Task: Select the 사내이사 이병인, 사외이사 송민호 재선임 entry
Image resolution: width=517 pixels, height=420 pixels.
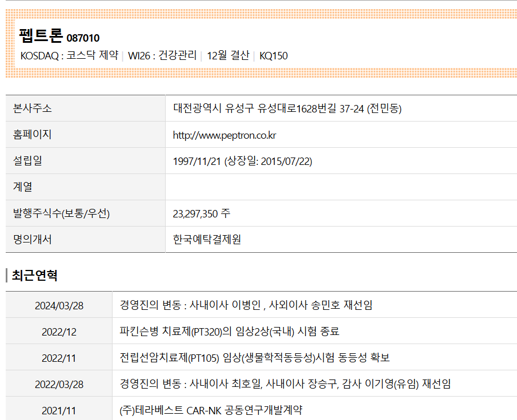Action: coord(246,305)
